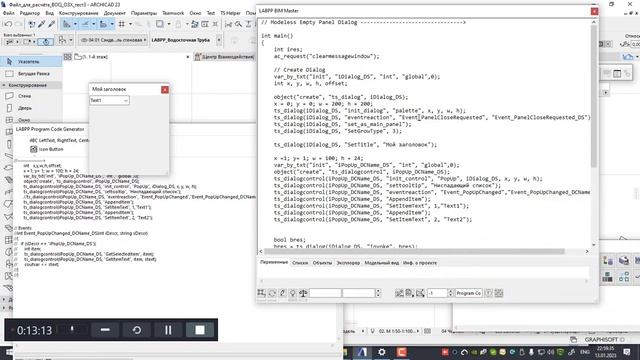Click the balance scales icon in LABPP toolbar
This screenshot has height=360, width=640.
pos(303,293)
